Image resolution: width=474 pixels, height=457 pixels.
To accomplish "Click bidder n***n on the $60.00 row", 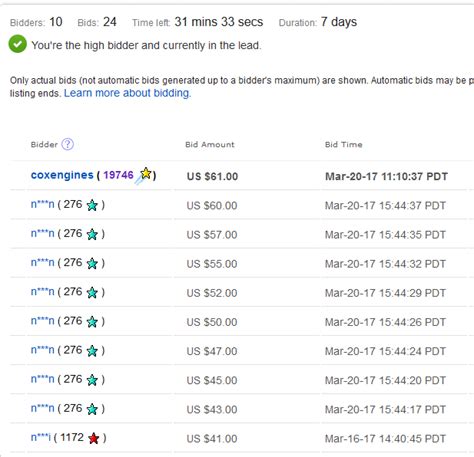I will coord(42,204).
